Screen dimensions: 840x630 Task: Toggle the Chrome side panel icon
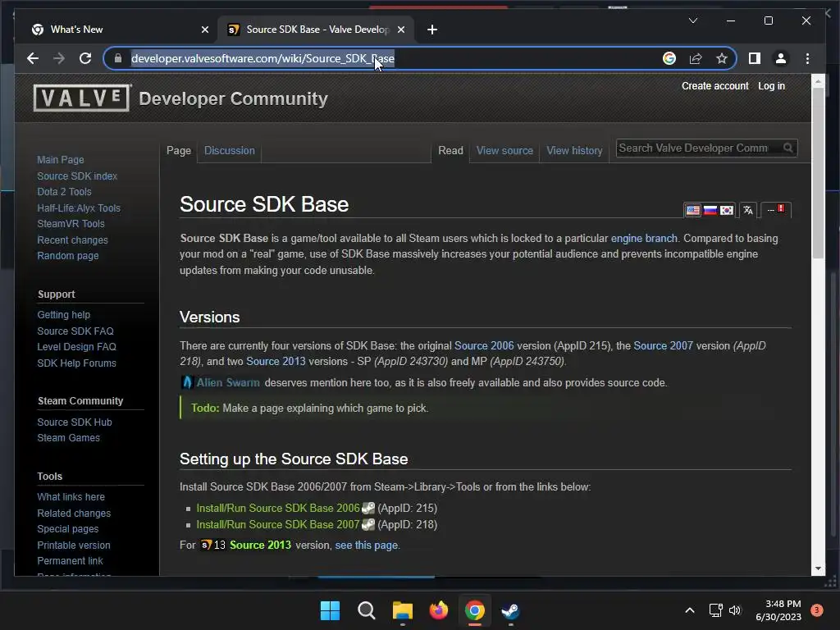[x=755, y=58]
